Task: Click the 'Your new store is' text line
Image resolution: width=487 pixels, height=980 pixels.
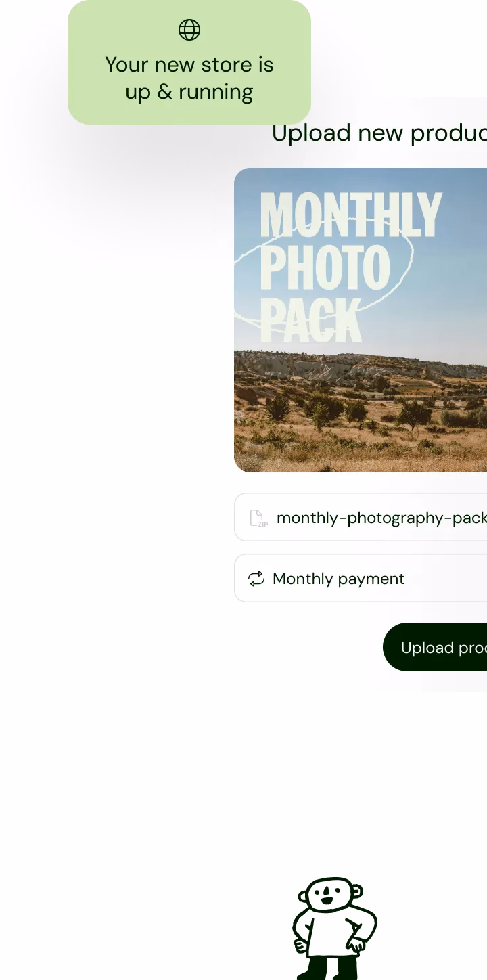Action: click(x=189, y=65)
